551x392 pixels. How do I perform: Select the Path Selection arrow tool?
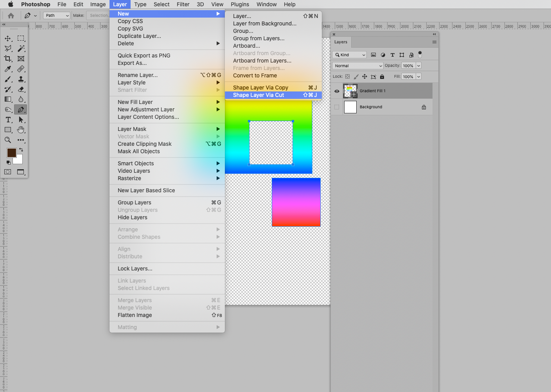coord(21,120)
